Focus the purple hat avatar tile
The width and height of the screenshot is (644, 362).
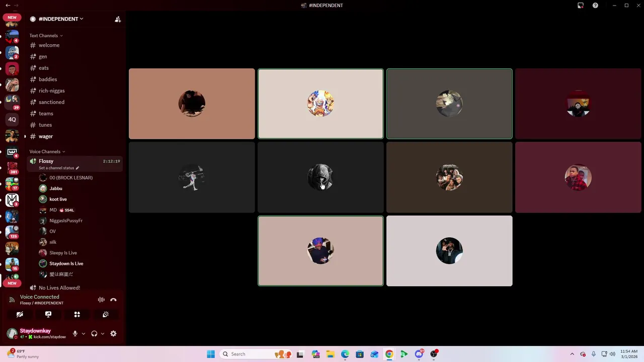coord(320,251)
